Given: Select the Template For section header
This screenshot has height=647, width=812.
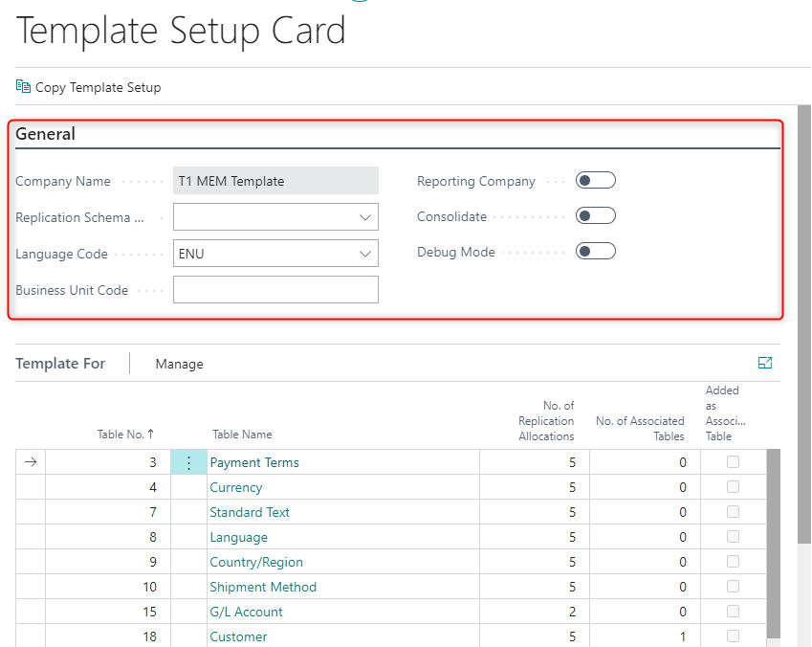Looking at the screenshot, I should tap(59, 363).
